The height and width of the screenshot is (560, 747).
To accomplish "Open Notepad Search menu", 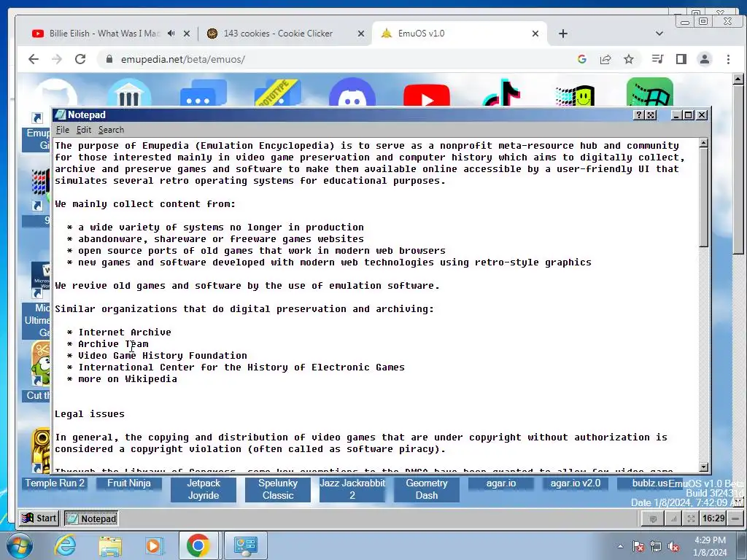I will point(111,130).
